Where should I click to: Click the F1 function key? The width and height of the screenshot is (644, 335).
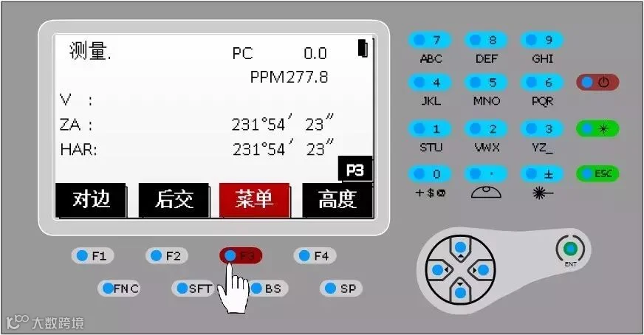tap(92, 256)
